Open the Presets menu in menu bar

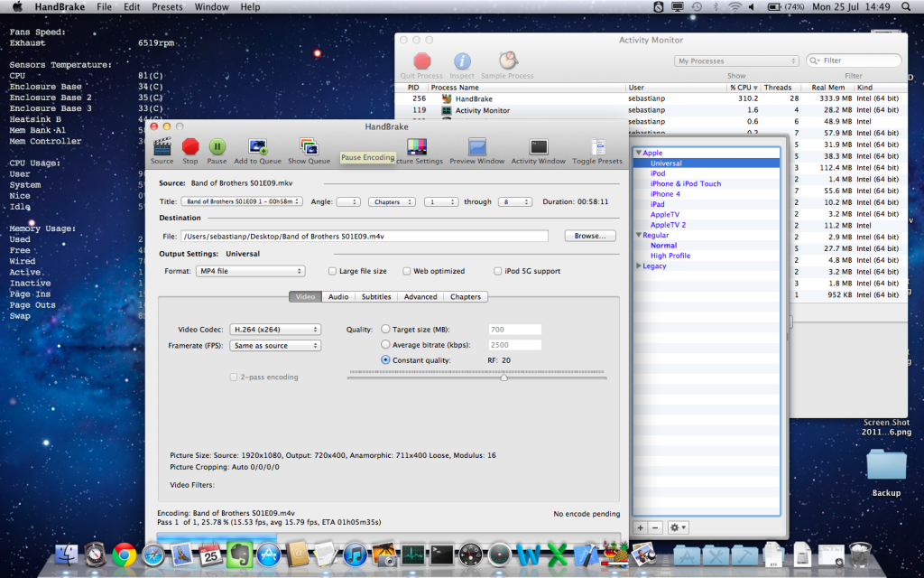click(x=165, y=7)
